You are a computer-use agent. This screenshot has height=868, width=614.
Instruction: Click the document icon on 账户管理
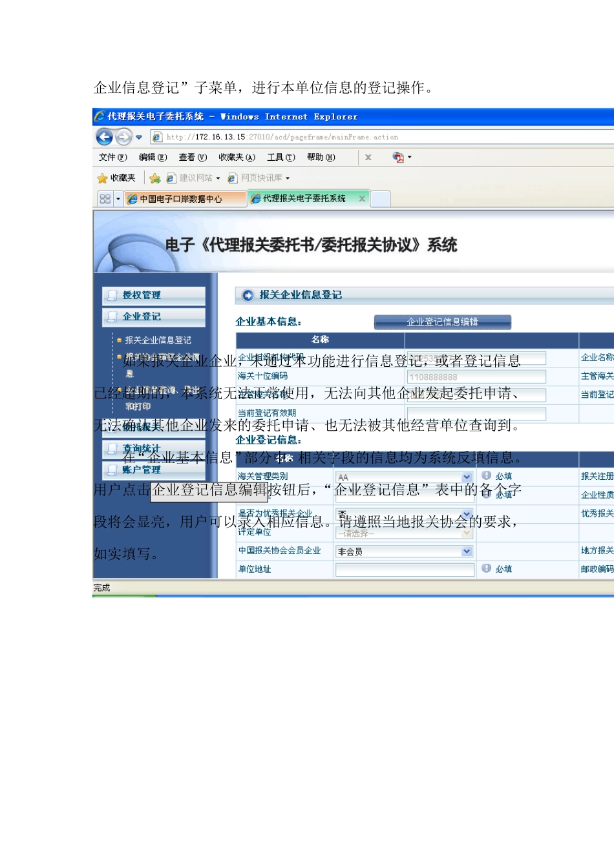[112, 470]
